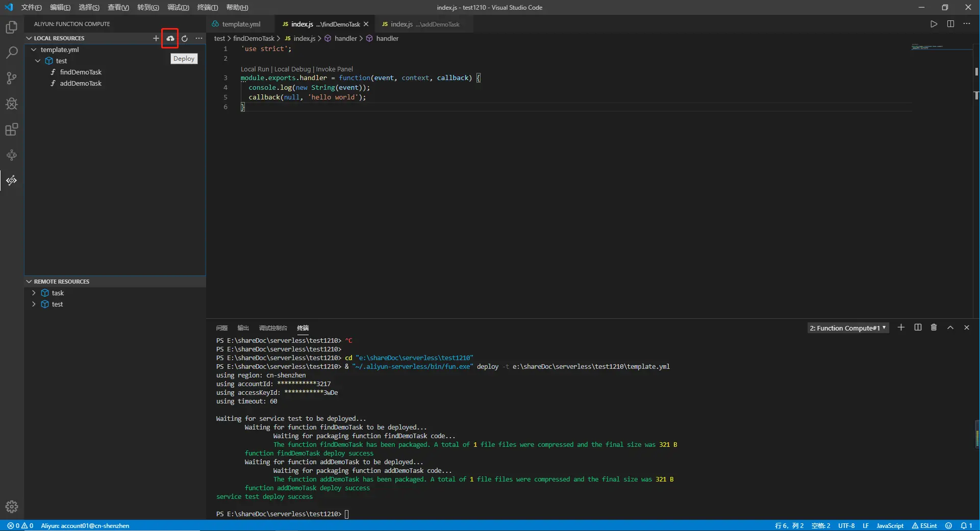Click Invoke Panel code lens link
The width and height of the screenshot is (980, 531).
(x=334, y=69)
